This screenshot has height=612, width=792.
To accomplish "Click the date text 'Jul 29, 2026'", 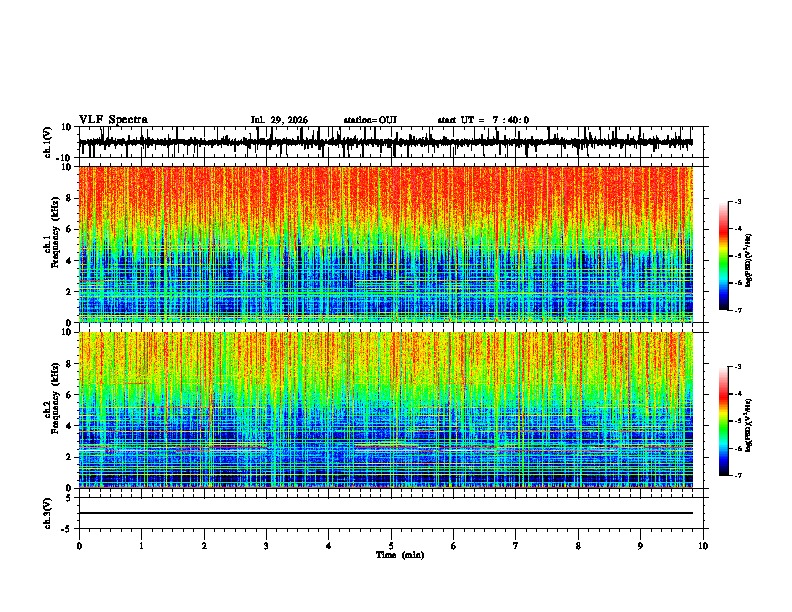I will [279, 120].
